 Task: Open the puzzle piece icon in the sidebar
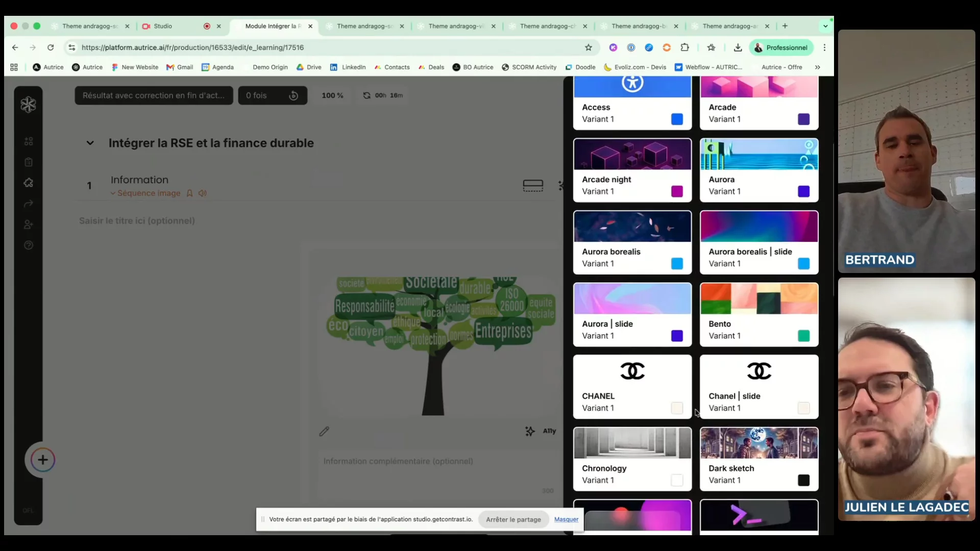point(29,183)
